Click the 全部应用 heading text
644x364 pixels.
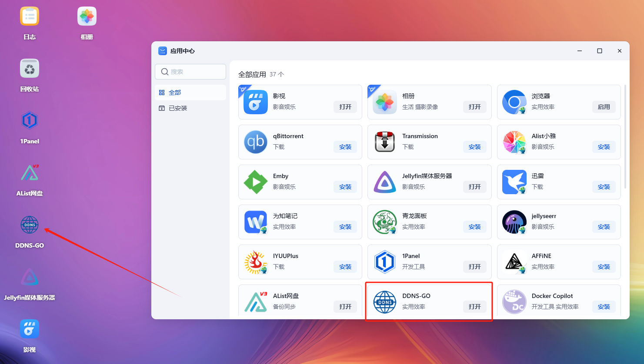pos(252,74)
